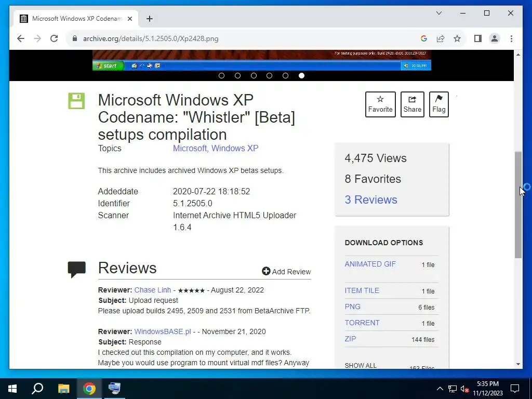Open Chrome three-dot menu
532x399 pixels.
point(511,38)
